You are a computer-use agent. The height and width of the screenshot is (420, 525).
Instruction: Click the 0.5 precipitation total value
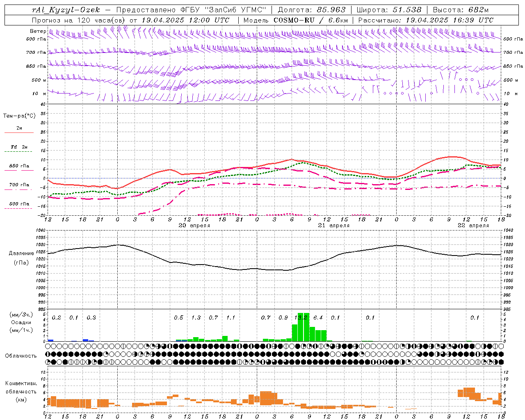pos(178,317)
